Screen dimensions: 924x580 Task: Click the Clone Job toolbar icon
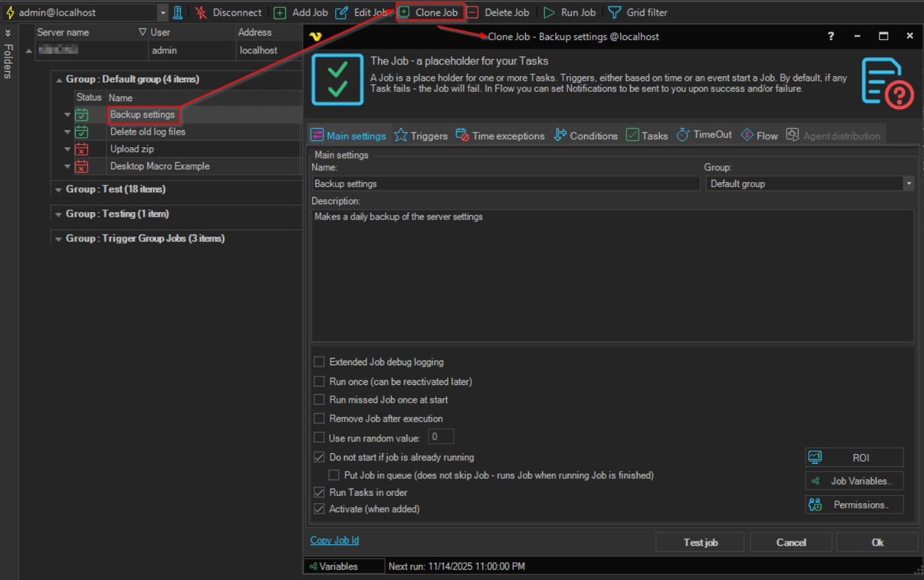click(405, 12)
